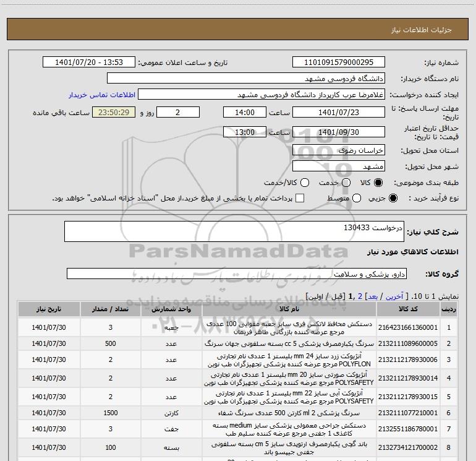Screen dimensions: 476x461
Task: Click the کد کالا column header
Action: coord(408,309)
